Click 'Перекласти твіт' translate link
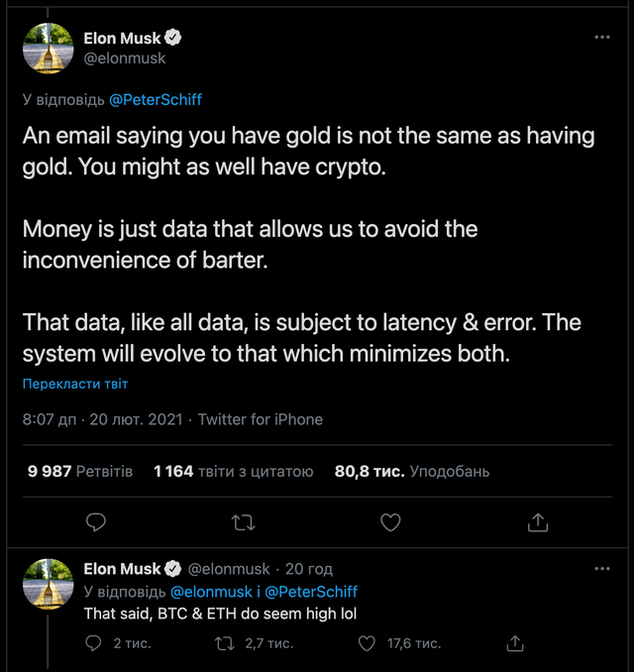 click(x=75, y=384)
